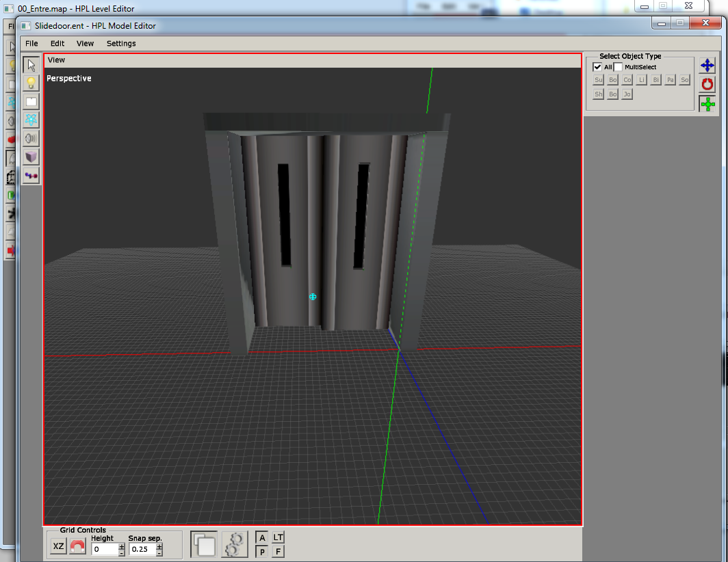This screenshot has width=728, height=562.
Task: Open the Settings menu
Action: click(x=121, y=43)
